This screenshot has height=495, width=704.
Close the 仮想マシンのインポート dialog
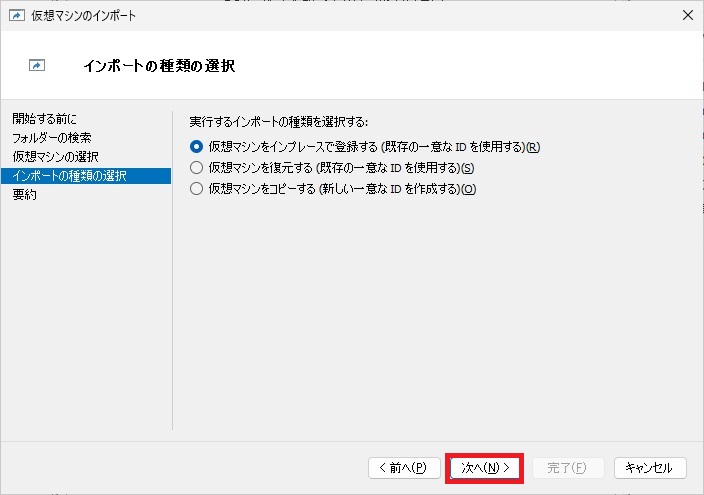(687, 15)
